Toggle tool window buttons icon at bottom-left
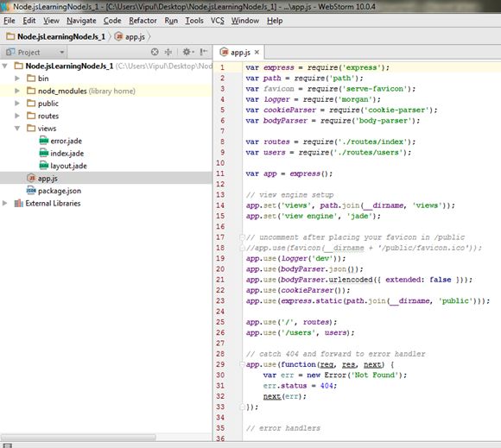The image size is (501, 448). pyautogui.click(x=8, y=445)
